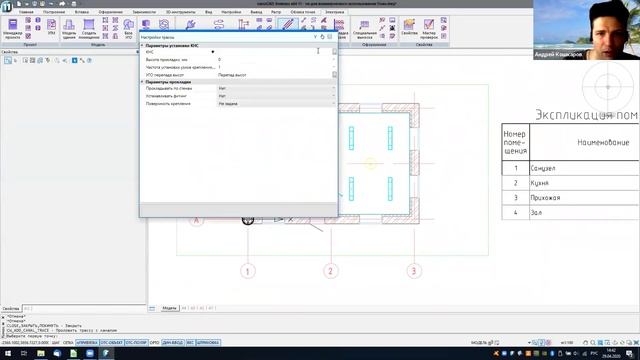Collapse the Параметры установки КНС section

click(x=142, y=46)
